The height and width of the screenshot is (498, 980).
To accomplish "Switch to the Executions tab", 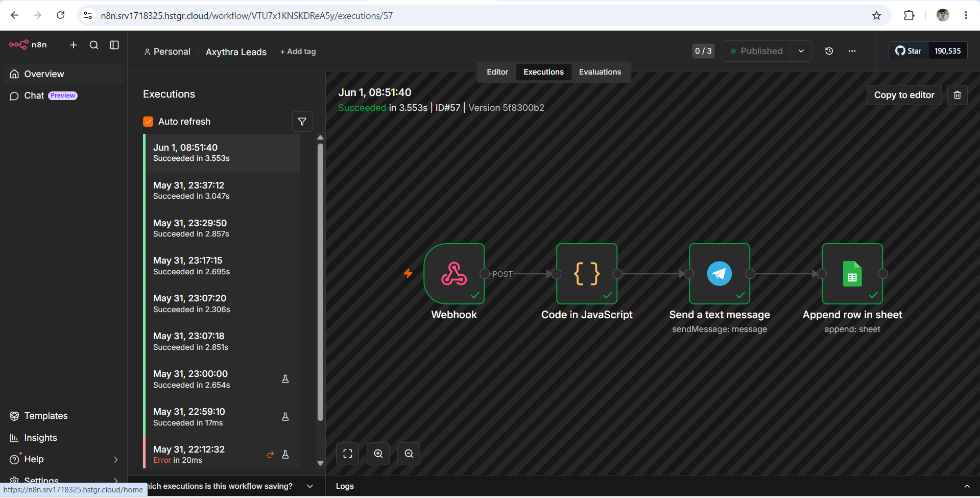I will pos(543,72).
